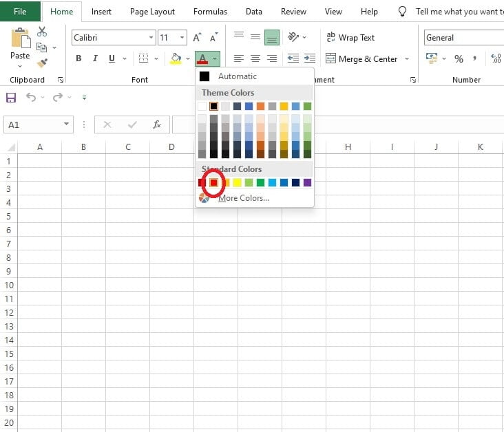Viewport: 504px width, 432px height.
Task: Increase indent of cell content
Action: (x=310, y=58)
